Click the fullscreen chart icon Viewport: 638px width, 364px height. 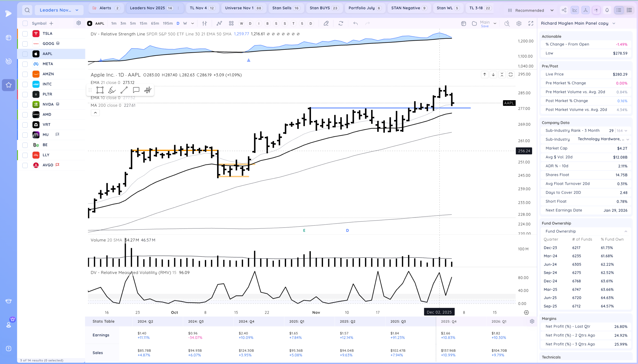(x=531, y=23)
